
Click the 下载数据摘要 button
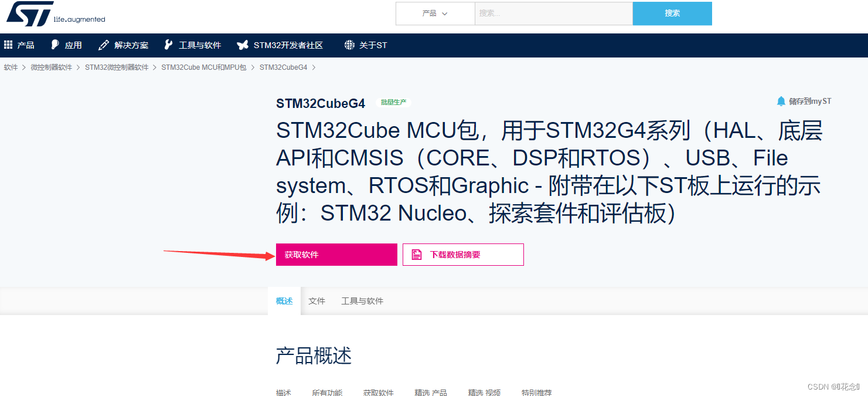coord(463,255)
